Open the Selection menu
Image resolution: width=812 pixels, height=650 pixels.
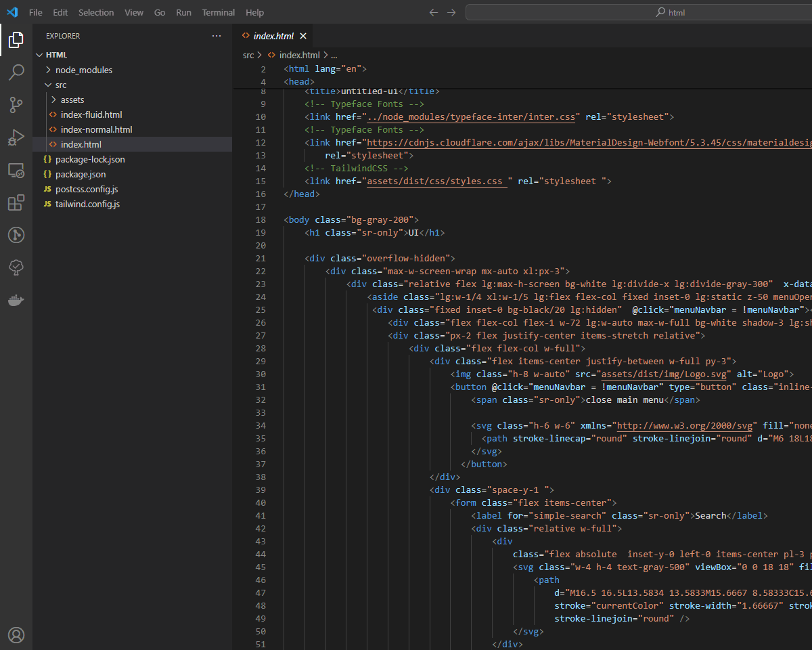pyautogui.click(x=96, y=12)
